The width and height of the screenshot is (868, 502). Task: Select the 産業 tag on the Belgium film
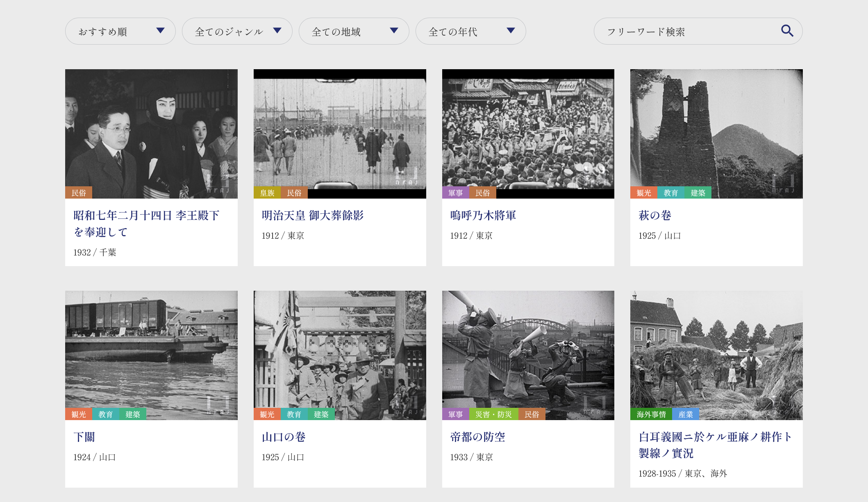[x=685, y=414]
